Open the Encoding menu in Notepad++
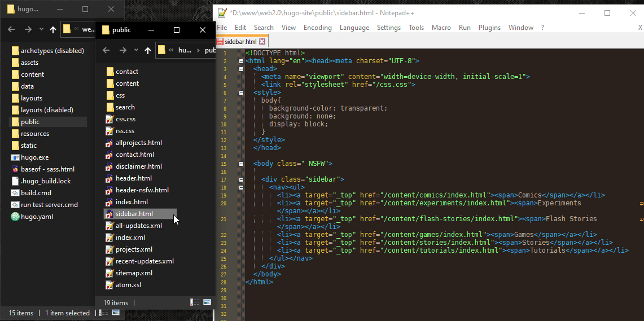Image resolution: width=644 pixels, height=321 pixels. click(x=317, y=28)
